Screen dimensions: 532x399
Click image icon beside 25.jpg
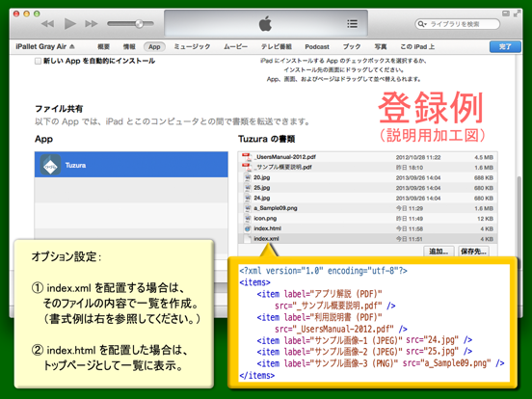(x=248, y=187)
